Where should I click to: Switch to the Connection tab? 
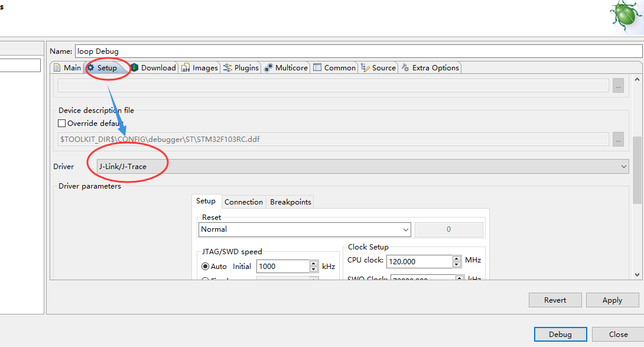243,202
